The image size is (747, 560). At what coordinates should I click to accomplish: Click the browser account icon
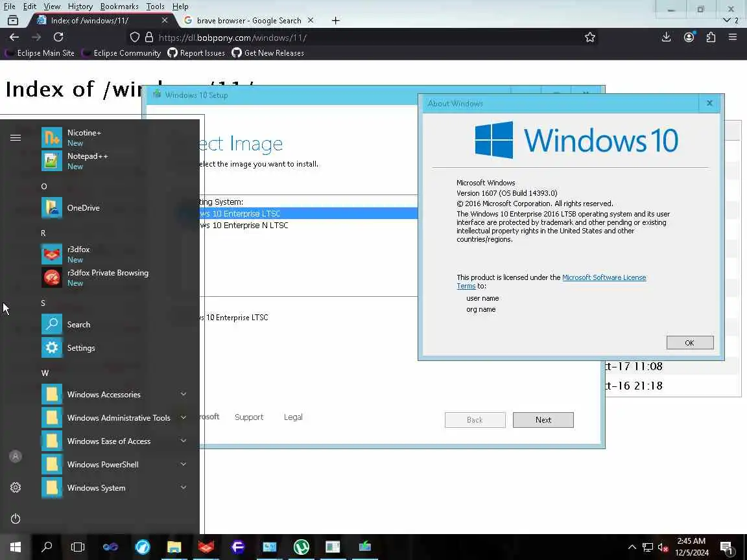(x=689, y=37)
